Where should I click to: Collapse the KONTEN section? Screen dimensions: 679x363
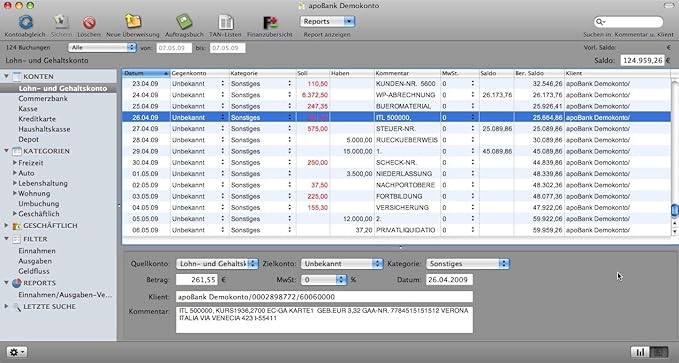pos(6,76)
